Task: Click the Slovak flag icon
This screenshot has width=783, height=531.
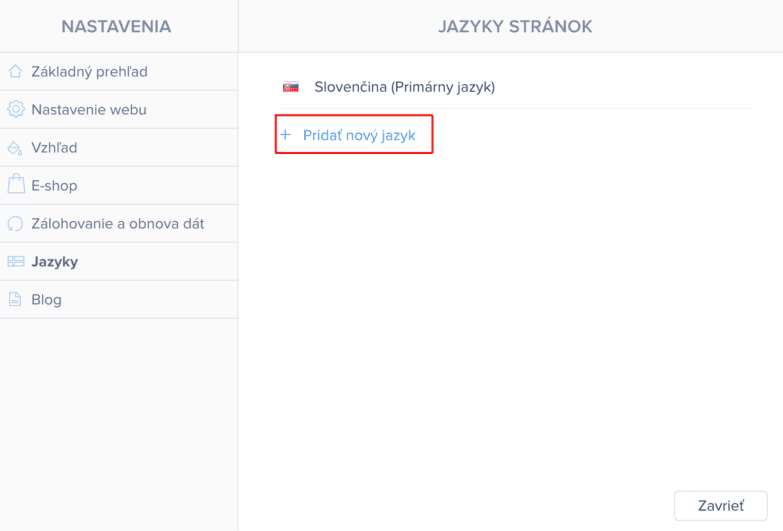Action: (x=291, y=87)
